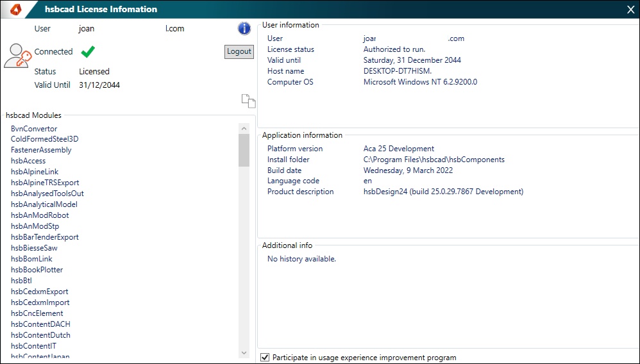Click host name DESKTOP-DT7HISM value

(398, 71)
